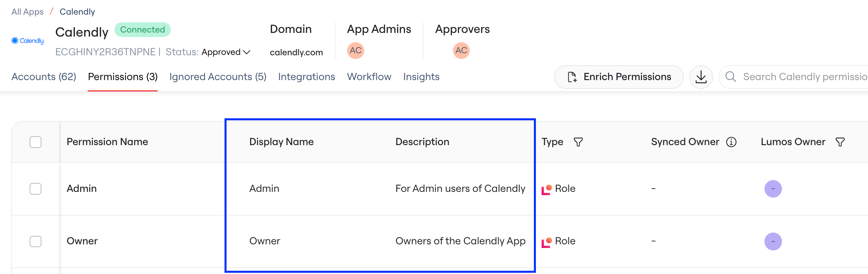Switch to the Accounts (62) tab

pyautogui.click(x=44, y=77)
